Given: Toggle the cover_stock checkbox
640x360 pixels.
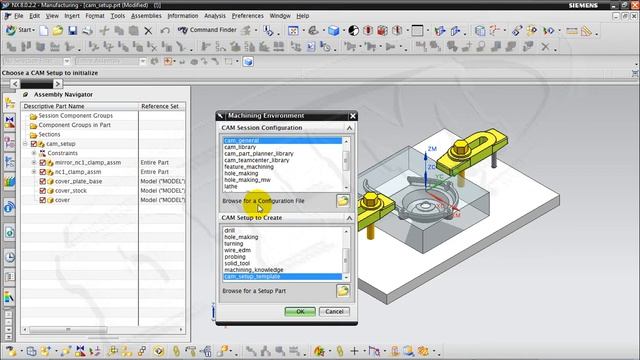Looking at the screenshot, I should [42, 191].
